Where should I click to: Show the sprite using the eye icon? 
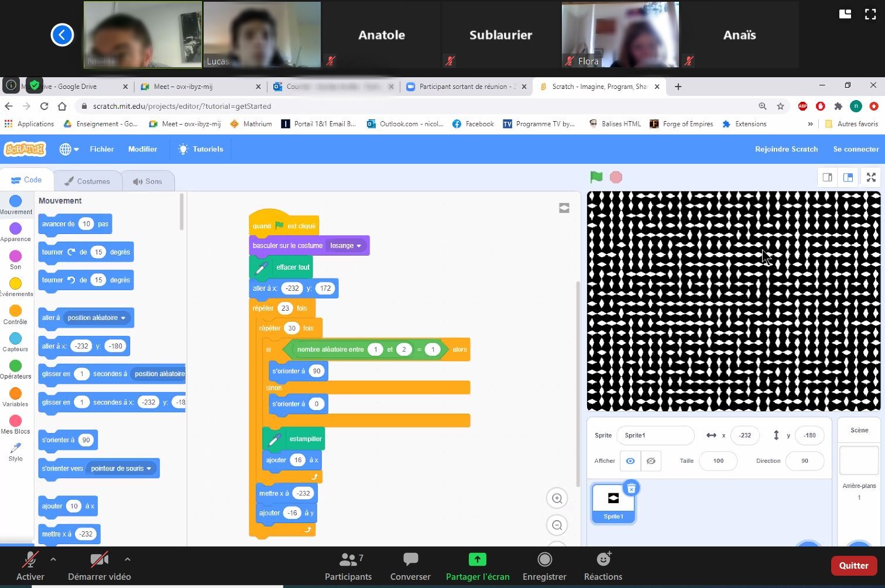click(630, 461)
